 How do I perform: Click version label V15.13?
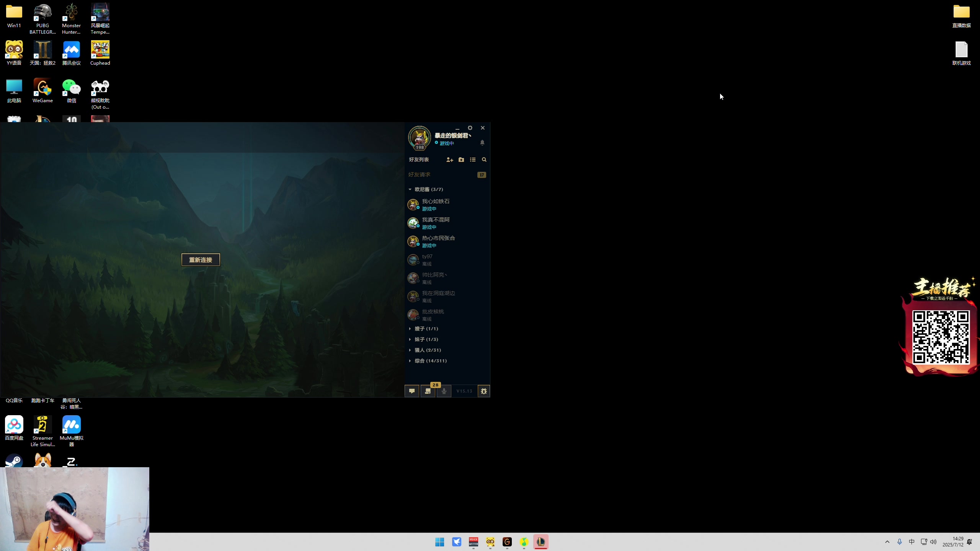pyautogui.click(x=464, y=391)
